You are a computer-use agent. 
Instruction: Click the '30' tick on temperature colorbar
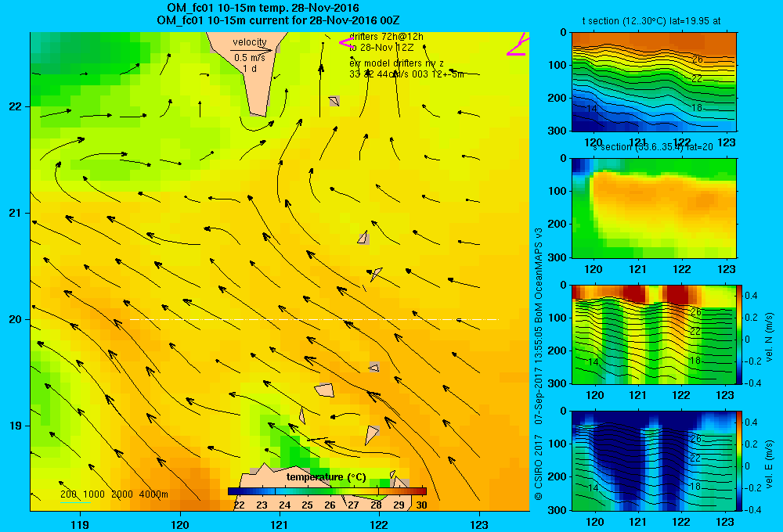tap(421, 505)
